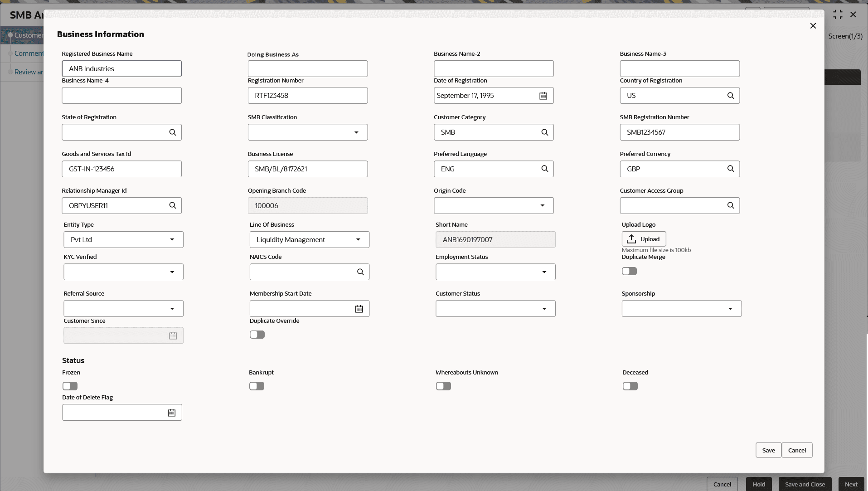Enable the Duplicate Override switch
The image size is (868, 491).
(x=257, y=335)
